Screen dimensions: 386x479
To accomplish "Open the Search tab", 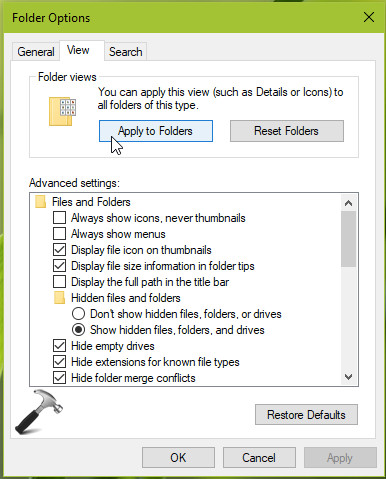I will pyautogui.click(x=126, y=52).
